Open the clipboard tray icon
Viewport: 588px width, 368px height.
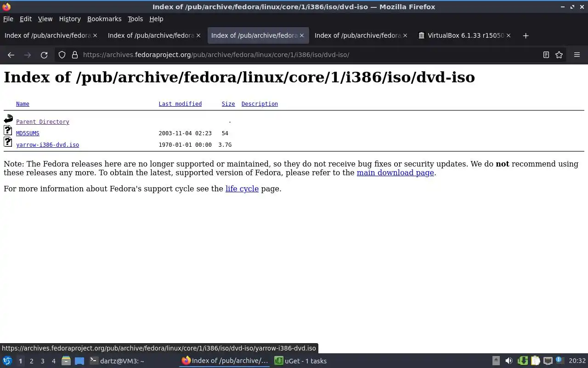(535, 361)
